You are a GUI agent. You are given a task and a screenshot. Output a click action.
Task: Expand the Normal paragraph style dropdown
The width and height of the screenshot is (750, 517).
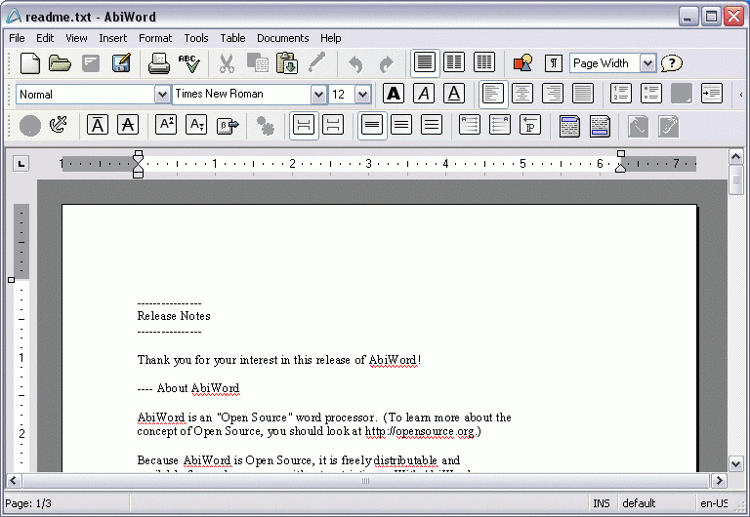162,94
